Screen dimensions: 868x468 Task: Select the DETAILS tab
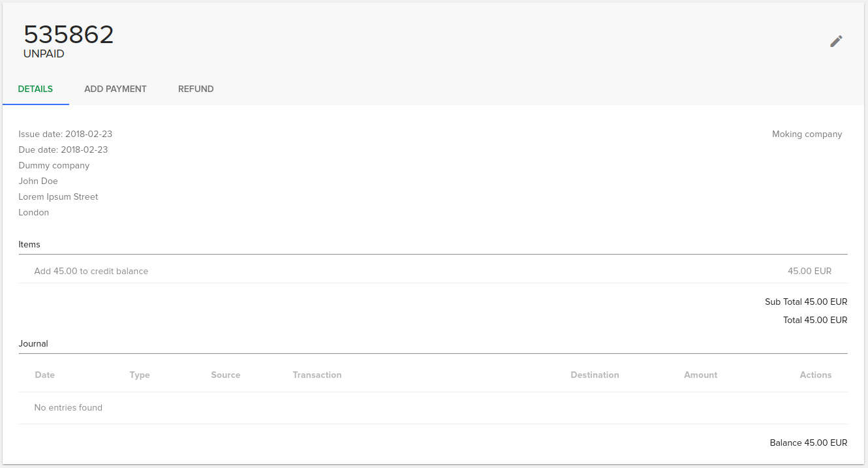click(x=35, y=89)
